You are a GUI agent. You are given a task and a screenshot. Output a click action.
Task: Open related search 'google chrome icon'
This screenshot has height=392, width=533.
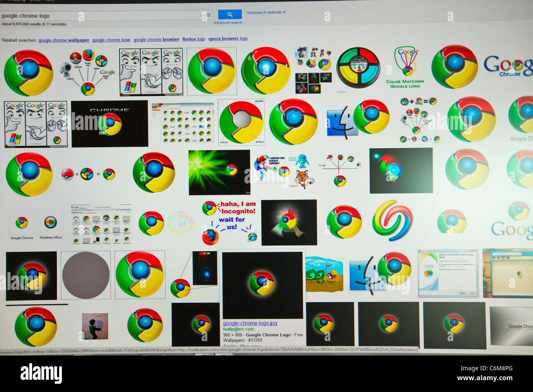(x=111, y=40)
